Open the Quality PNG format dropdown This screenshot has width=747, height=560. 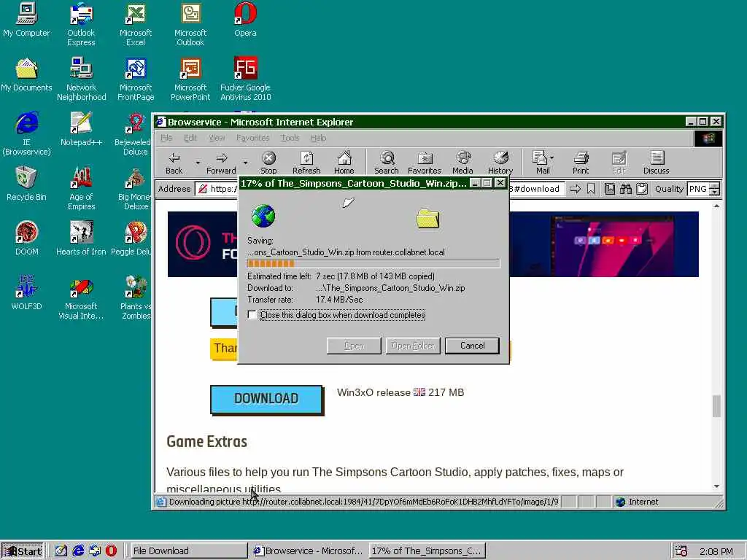(714, 189)
